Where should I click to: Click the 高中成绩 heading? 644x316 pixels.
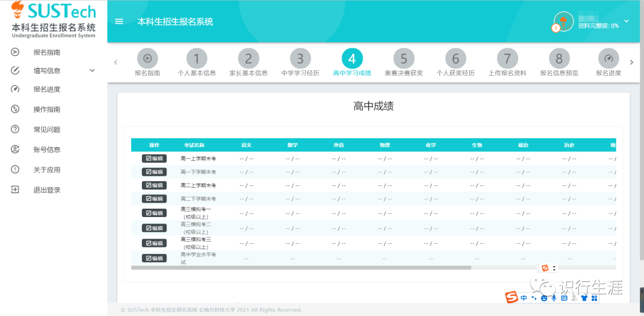click(373, 107)
